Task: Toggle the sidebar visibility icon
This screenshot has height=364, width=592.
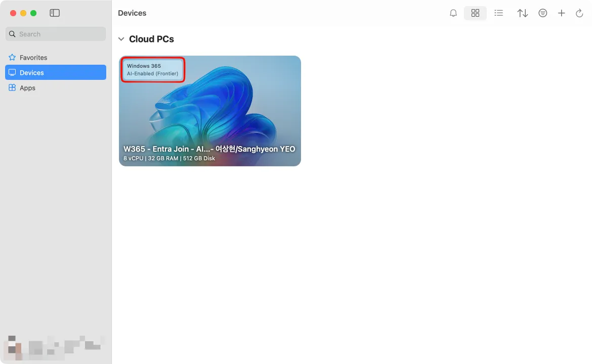Action: pyautogui.click(x=55, y=13)
